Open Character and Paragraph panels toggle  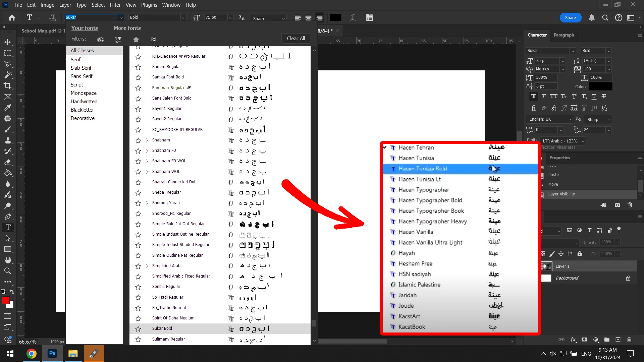click(370, 18)
